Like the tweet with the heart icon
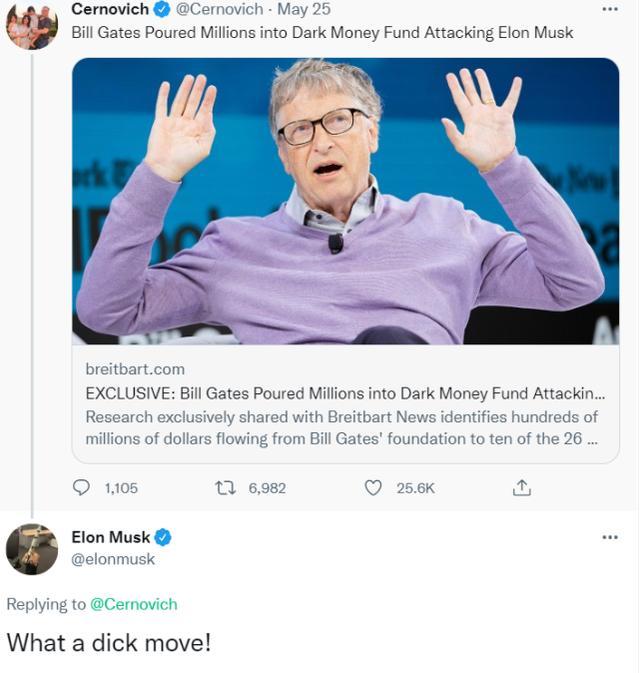Viewport: 640px width, 673px height. pyautogui.click(x=373, y=488)
